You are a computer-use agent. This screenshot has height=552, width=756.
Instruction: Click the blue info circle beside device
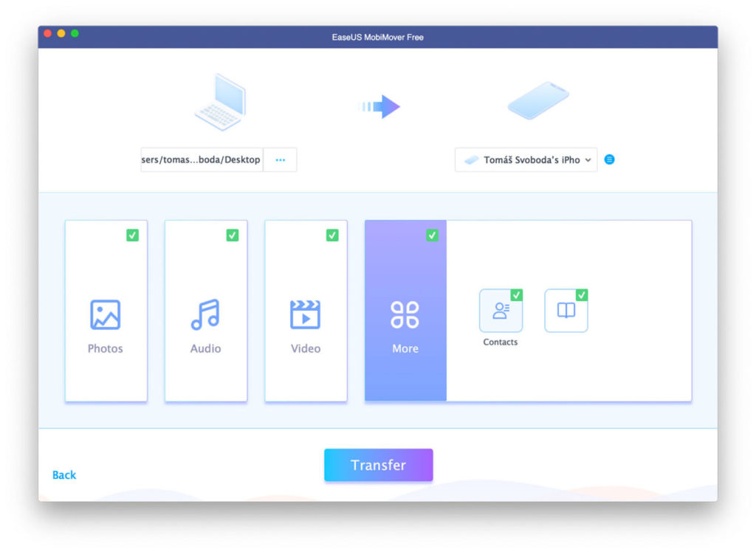(609, 159)
